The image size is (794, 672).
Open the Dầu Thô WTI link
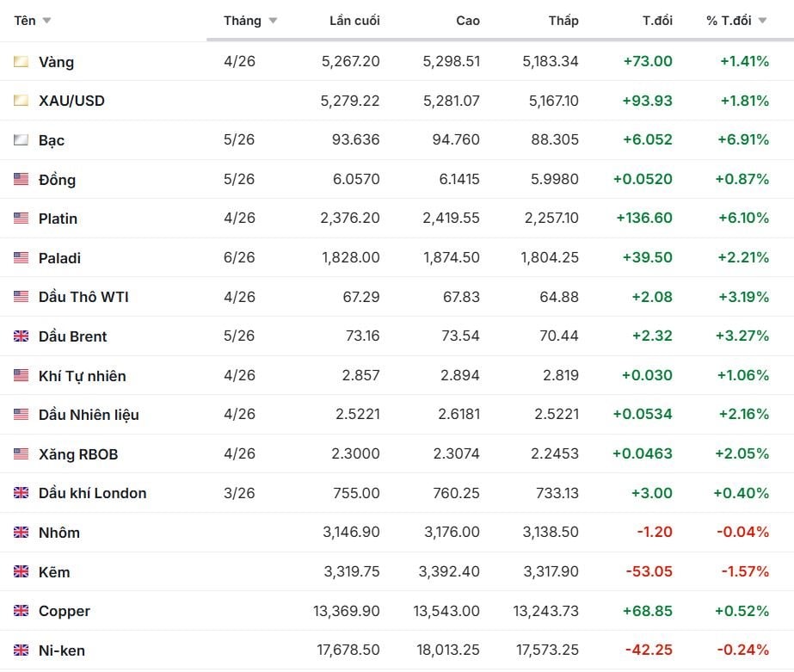tap(83, 297)
